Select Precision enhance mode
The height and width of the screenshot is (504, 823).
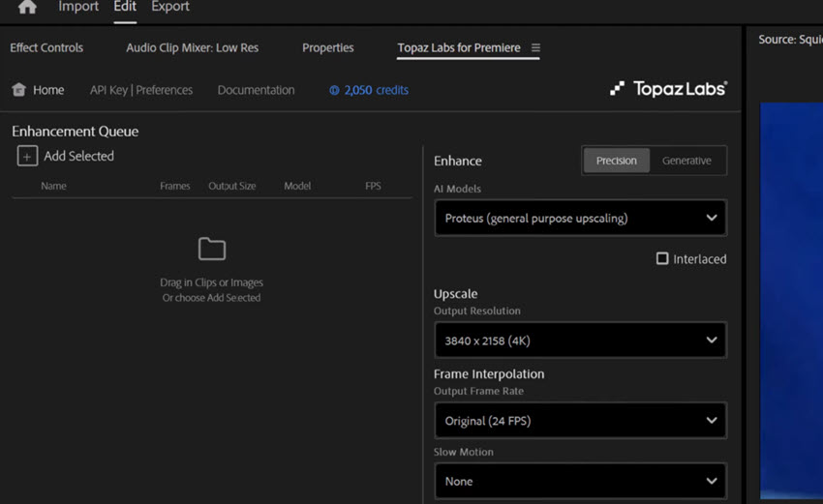pyautogui.click(x=616, y=161)
